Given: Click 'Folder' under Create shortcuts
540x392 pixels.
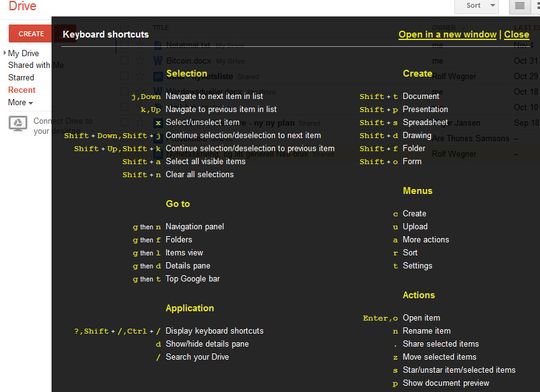Looking at the screenshot, I should [x=414, y=148].
